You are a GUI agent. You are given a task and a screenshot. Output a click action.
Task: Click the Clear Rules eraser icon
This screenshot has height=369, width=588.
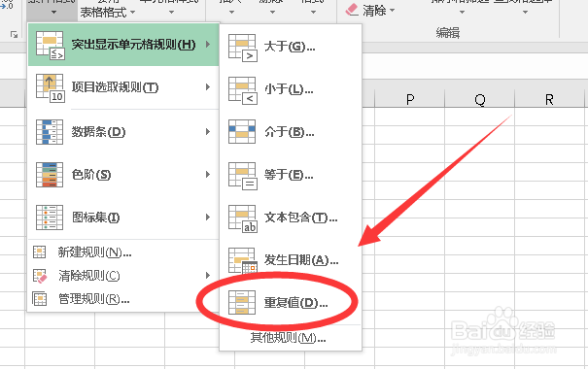[40, 276]
